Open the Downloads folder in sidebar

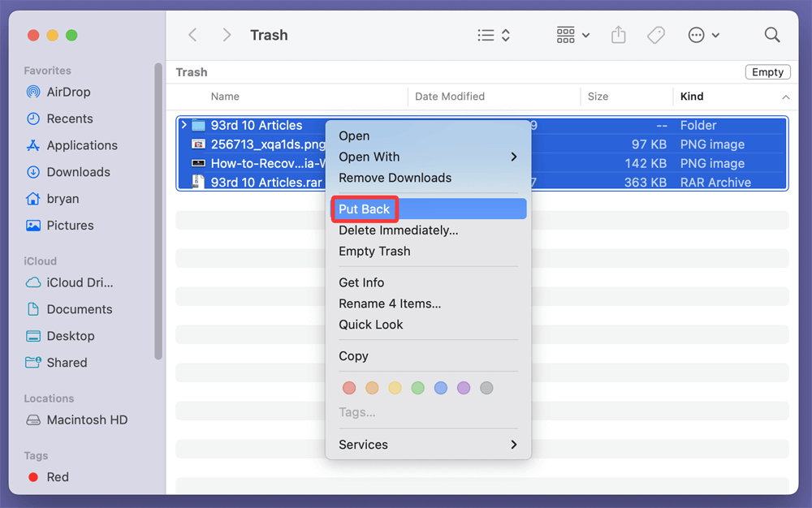pyautogui.click(x=78, y=172)
